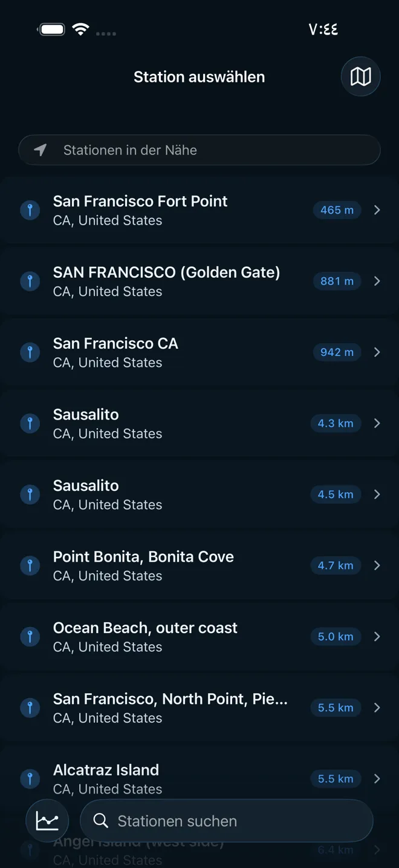Open San Francisco, North Point station row
The width and height of the screenshot is (399, 868).
coord(170,708)
